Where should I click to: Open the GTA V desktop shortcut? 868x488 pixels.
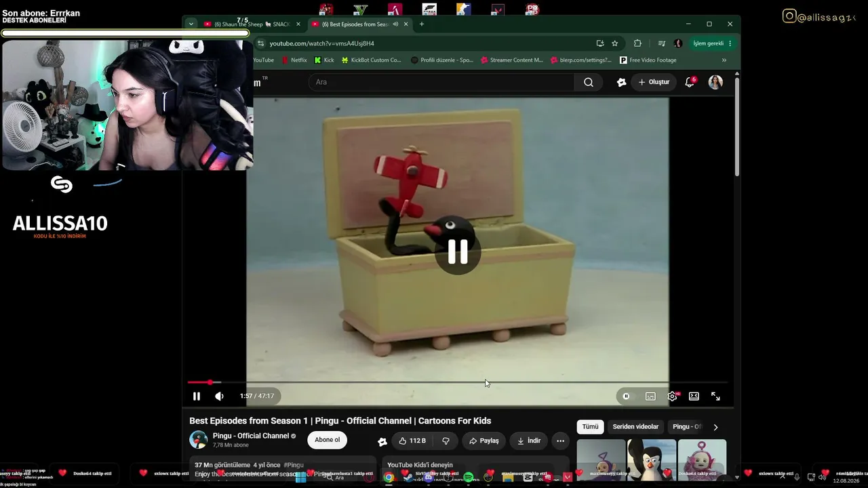[x=360, y=9]
